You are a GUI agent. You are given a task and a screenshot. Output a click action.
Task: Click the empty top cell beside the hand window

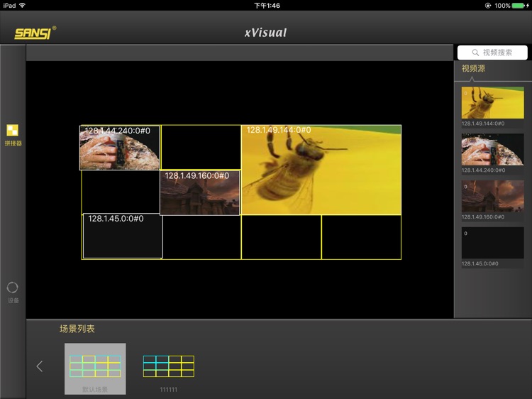(x=201, y=148)
